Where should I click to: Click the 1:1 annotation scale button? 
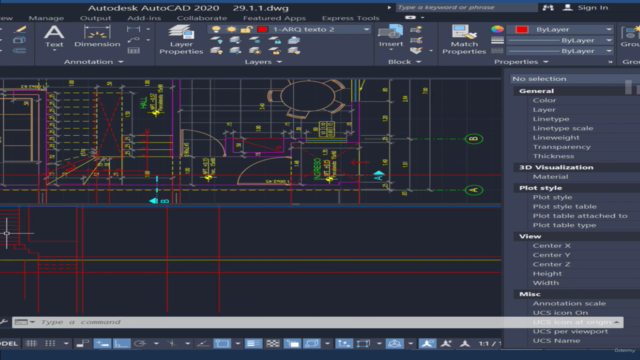coord(490,344)
